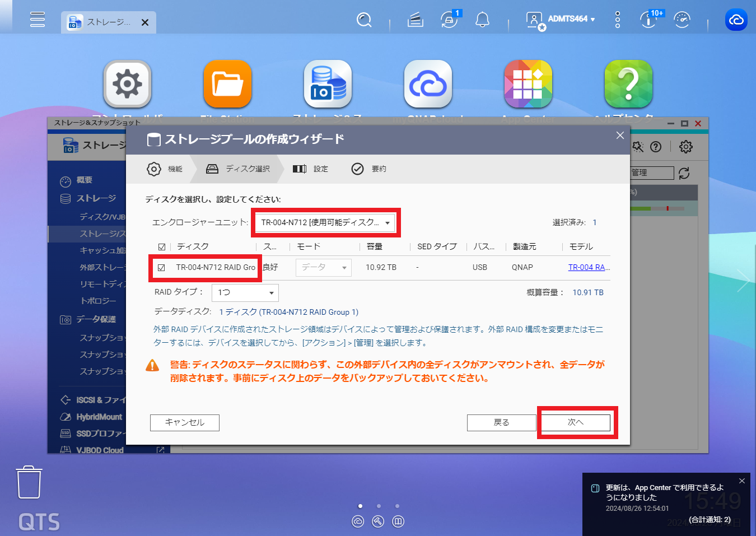Toggle checkbox for TR-004-N712 RAID Group disk

(161, 268)
